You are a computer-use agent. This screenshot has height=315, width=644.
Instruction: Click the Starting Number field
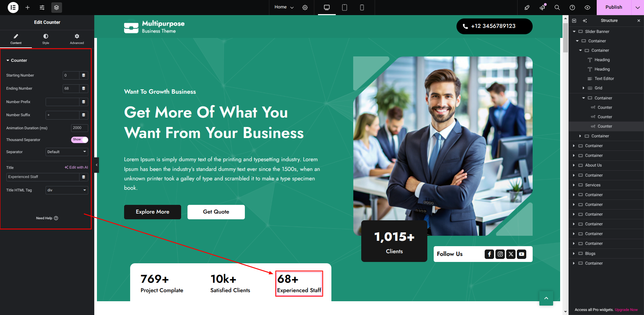[71, 75]
